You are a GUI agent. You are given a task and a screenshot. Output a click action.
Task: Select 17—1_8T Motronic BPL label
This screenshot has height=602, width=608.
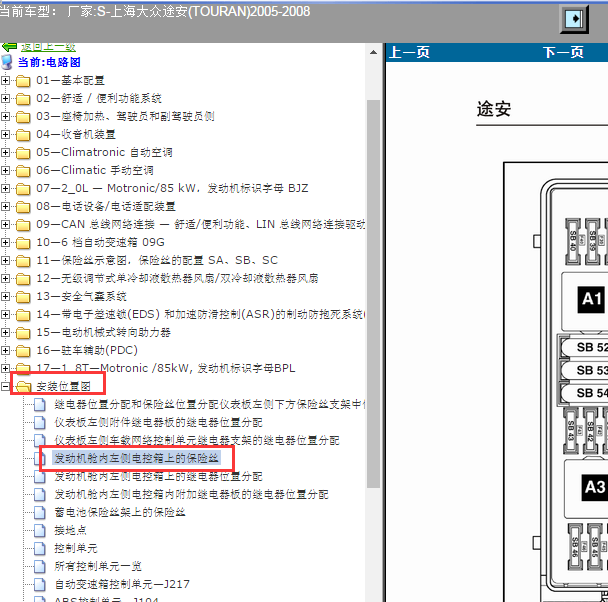pyautogui.click(x=166, y=368)
